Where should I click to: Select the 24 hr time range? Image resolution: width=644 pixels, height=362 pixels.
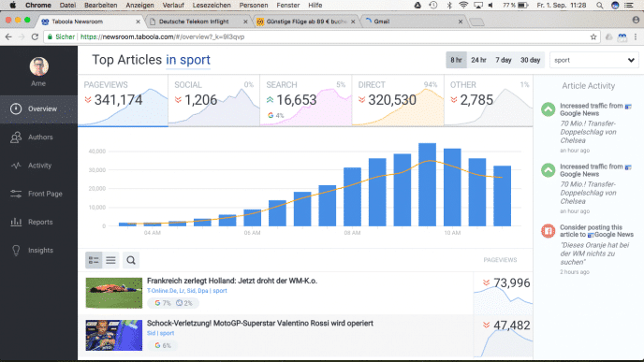[478, 60]
